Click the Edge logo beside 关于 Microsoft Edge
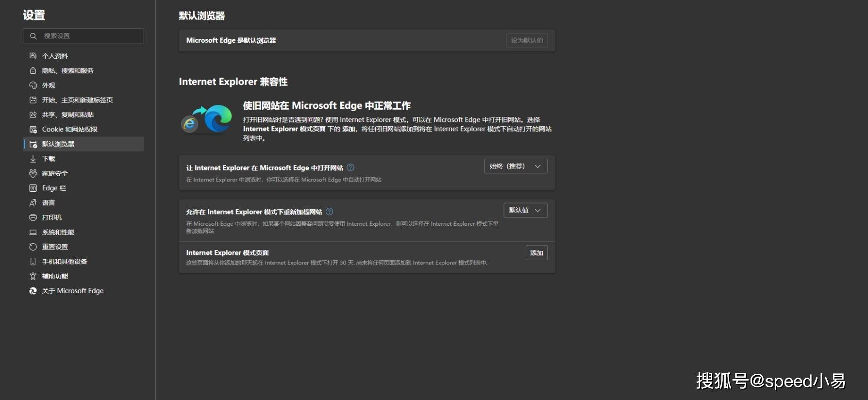The width and height of the screenshot is (868, 400). click(x=33, y=291)
